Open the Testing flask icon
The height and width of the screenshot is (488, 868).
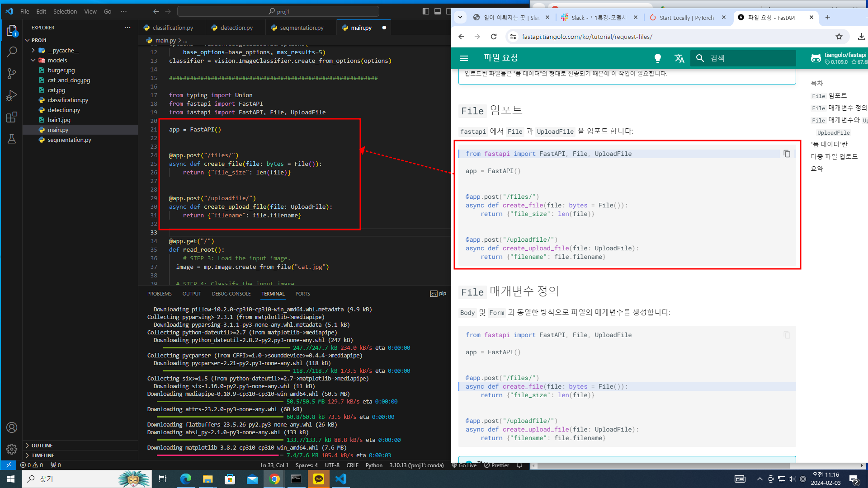coord(12,139)
